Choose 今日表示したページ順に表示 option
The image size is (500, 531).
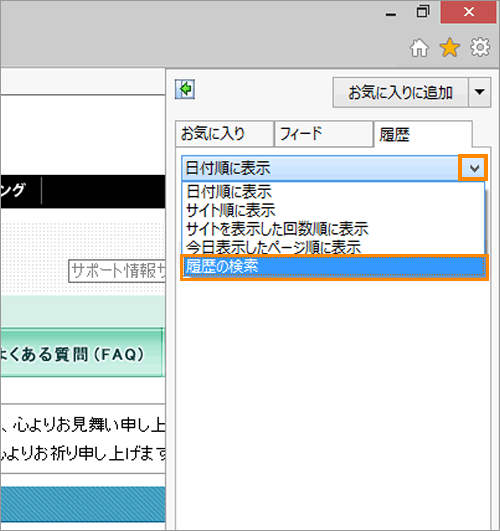pyautogui.click(x=333, y=247)
